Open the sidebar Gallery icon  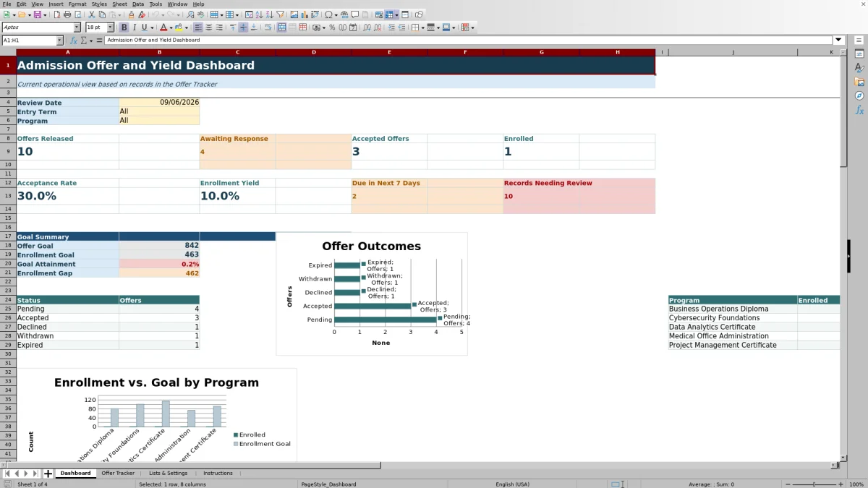point(859,82)
